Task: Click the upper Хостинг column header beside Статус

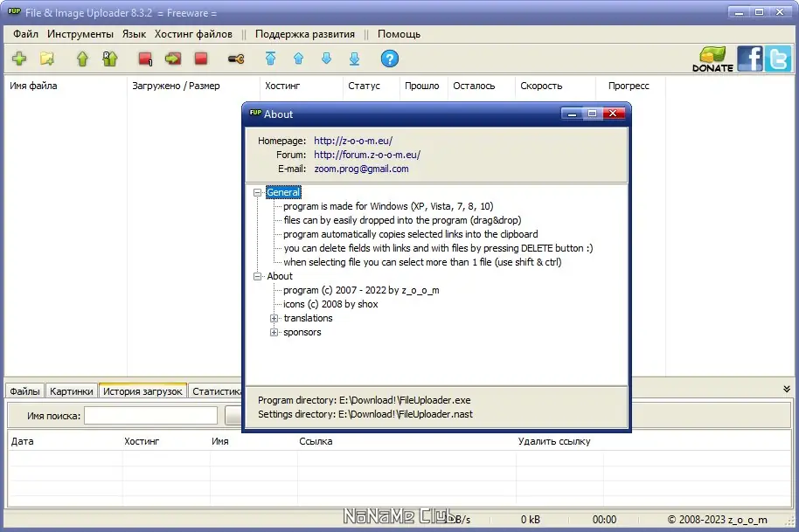Action: (x=302, y=86)
